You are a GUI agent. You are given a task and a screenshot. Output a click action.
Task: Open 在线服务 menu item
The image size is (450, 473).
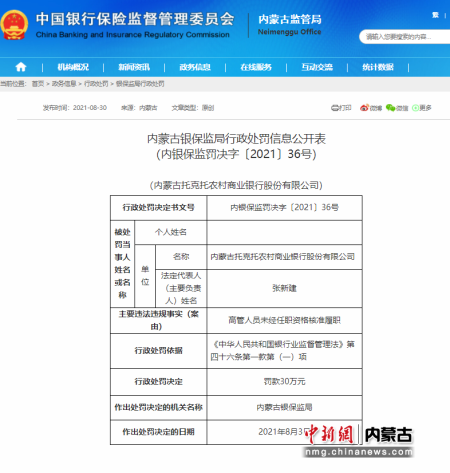click(256, 67)
